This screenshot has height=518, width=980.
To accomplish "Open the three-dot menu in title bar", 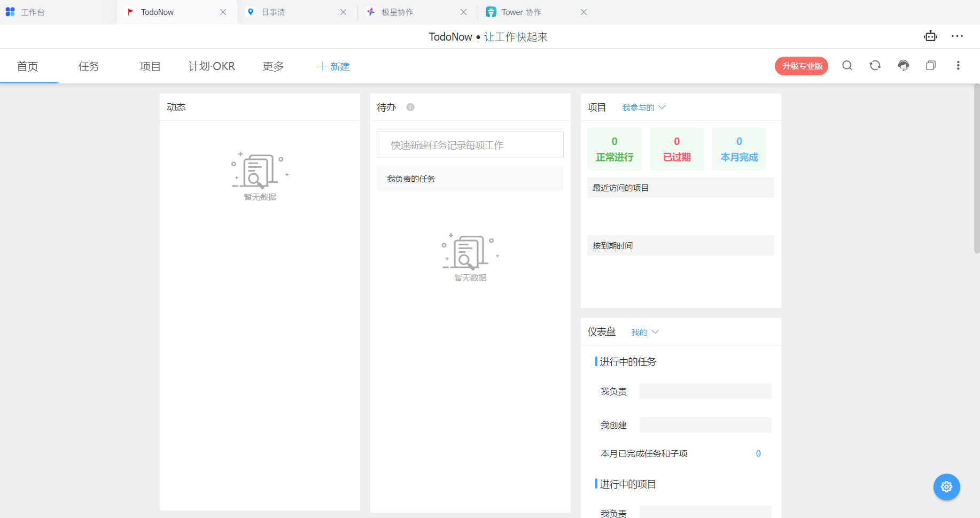I will click(x=957, y=36).
